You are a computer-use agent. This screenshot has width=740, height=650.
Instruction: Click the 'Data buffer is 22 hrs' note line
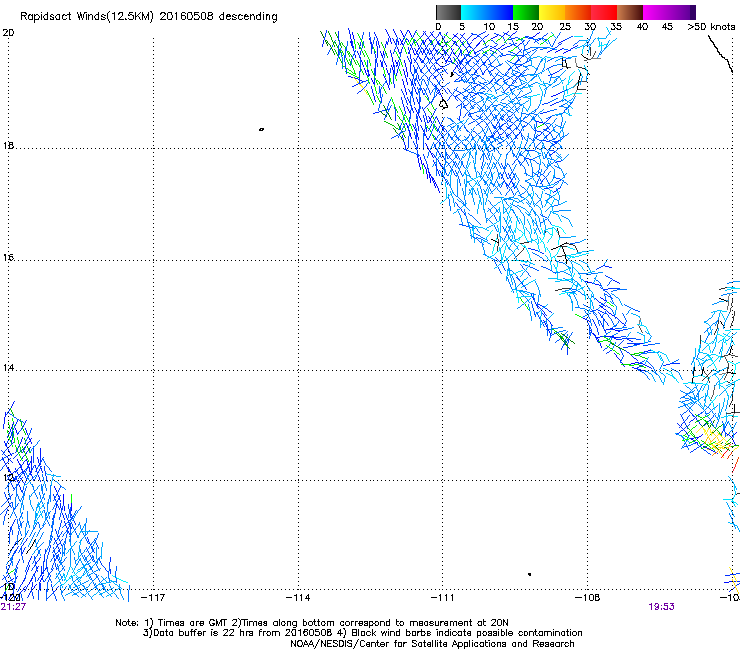click(x=362, y=633)
